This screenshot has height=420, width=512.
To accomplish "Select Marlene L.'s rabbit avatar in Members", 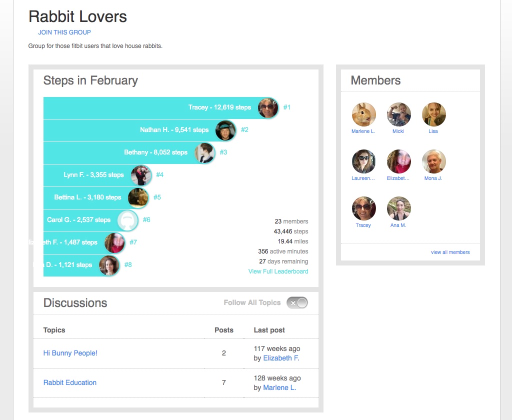I will tap(363, 114).
